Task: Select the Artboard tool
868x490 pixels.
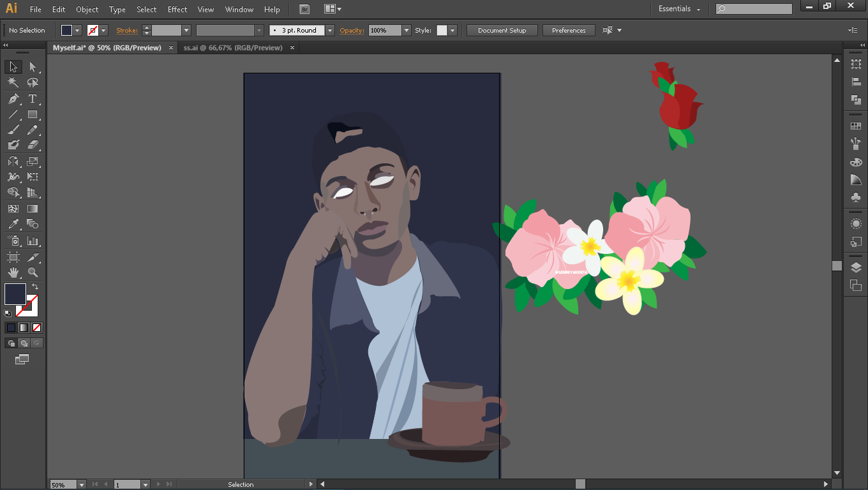Action: [x=13, y=257]
